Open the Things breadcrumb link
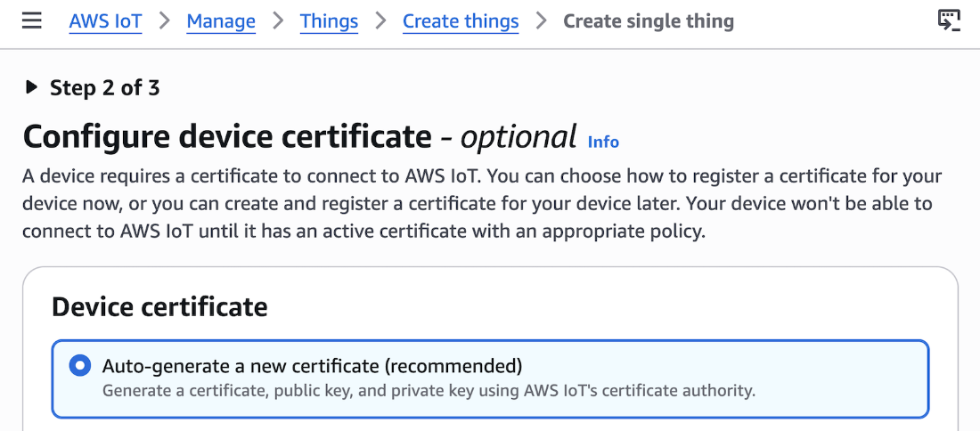Screen dimensions: 980x431 (x=330, y=21)
